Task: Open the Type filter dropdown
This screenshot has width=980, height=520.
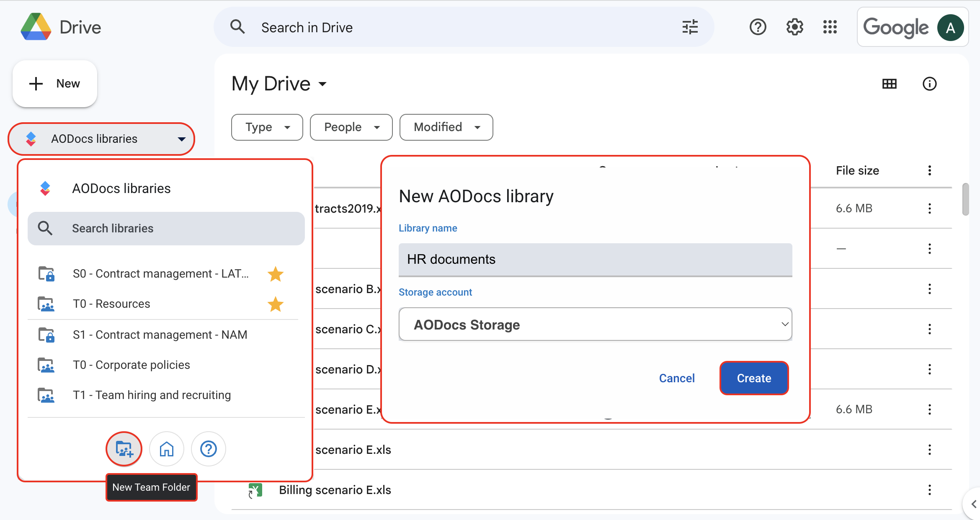Action: [267, 127]
